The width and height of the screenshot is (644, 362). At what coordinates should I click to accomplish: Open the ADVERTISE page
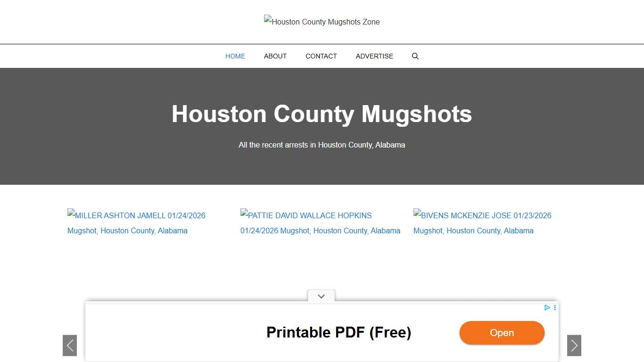(x=374, y=56)
